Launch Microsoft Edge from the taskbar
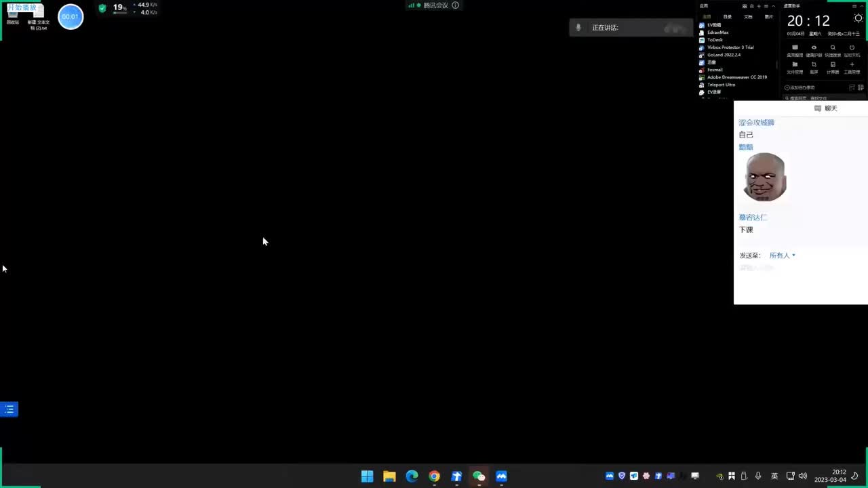 tap(412, 476)
